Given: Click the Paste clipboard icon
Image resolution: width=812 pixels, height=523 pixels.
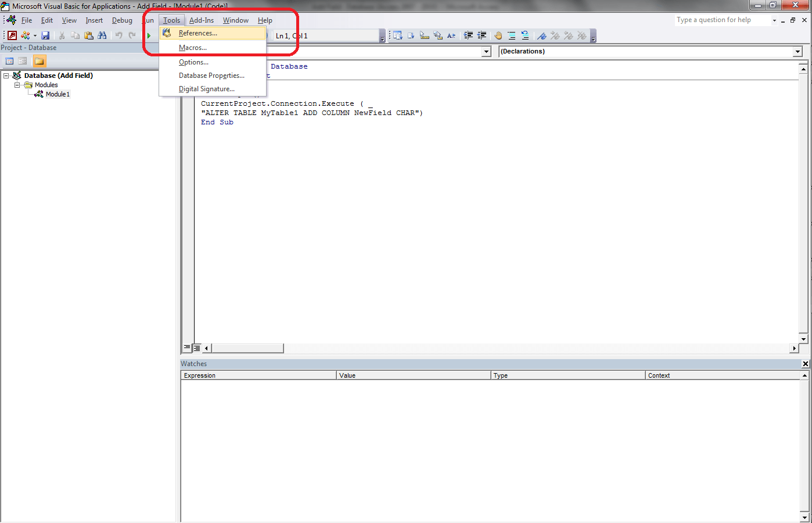Looking at the screenshot, I should click(89, 35).
